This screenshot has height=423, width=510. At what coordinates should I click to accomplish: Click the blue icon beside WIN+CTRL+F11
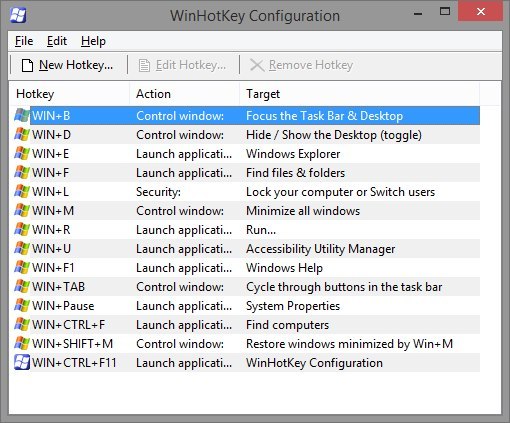click(22, 363)
